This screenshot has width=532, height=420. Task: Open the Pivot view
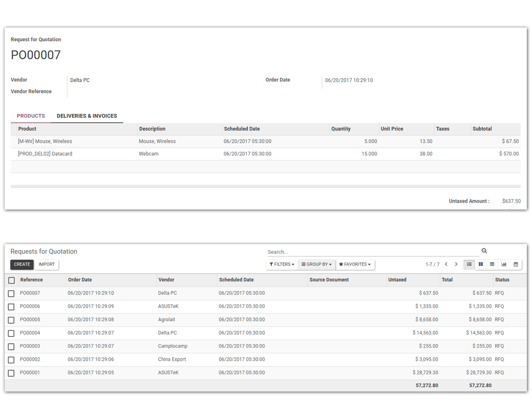pos(492,264)
